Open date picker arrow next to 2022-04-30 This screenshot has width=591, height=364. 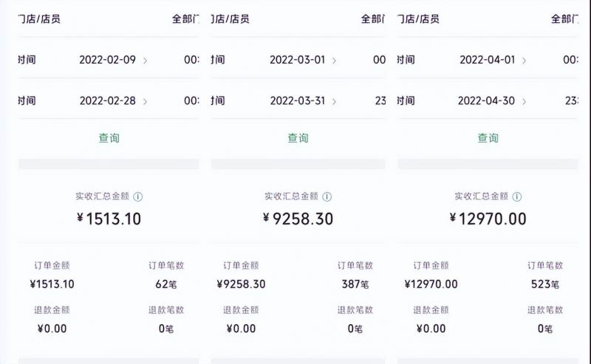pyautogui.click(x=525, y=101)
